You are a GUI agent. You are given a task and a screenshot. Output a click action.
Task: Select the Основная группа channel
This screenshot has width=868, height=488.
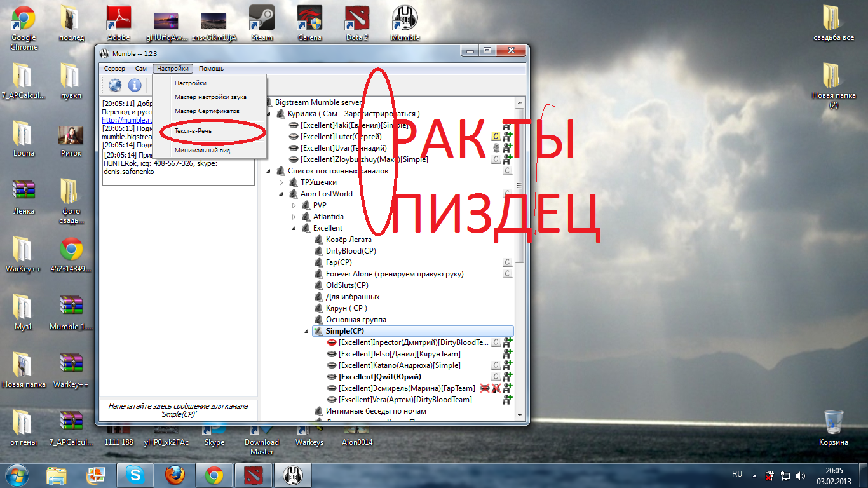356,320
